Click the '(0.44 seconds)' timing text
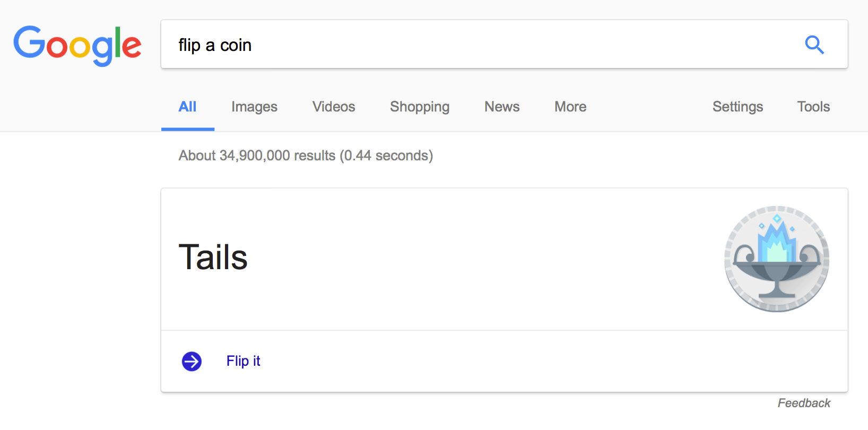 click(387, 156)
